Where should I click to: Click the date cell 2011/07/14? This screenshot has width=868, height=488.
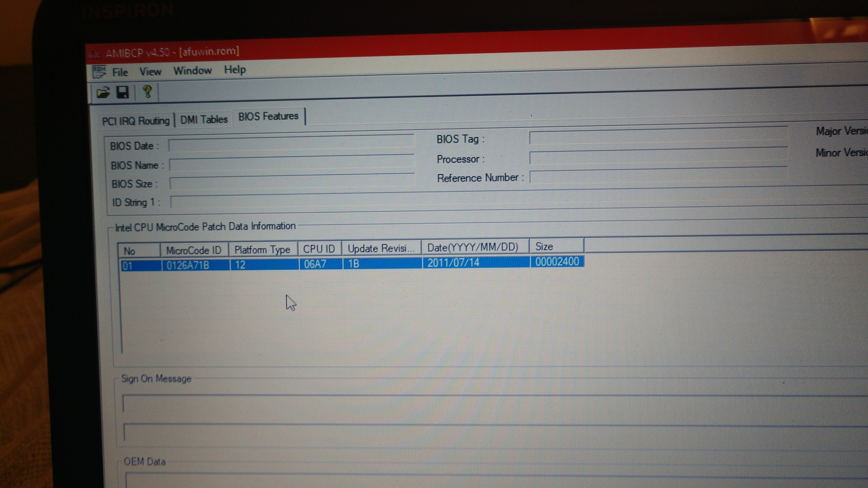click(x=453, y=262)
